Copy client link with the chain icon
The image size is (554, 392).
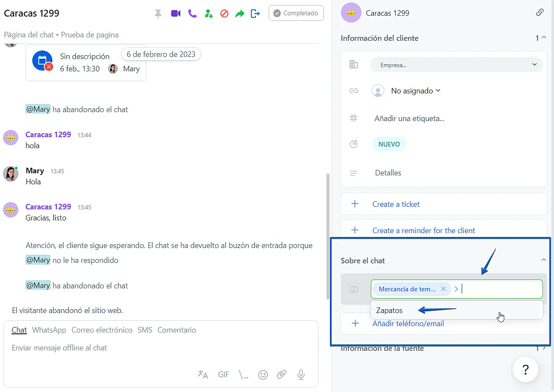(540, 12)
